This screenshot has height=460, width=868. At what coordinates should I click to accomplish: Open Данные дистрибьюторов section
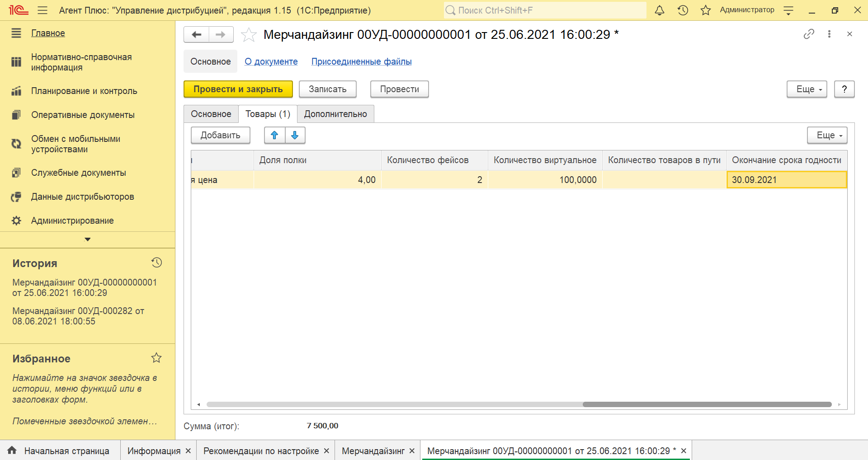click(x=83, y=197)
